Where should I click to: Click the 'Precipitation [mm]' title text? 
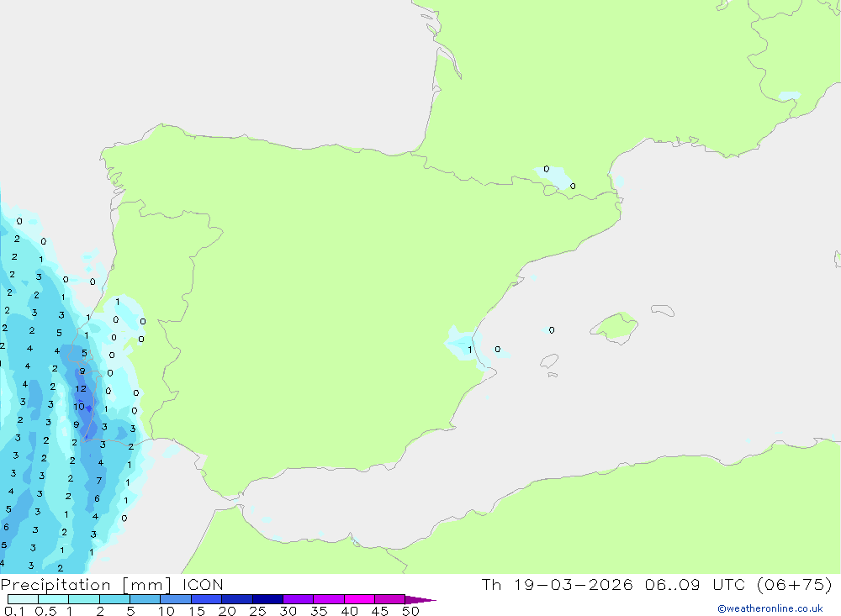point(86,585)
